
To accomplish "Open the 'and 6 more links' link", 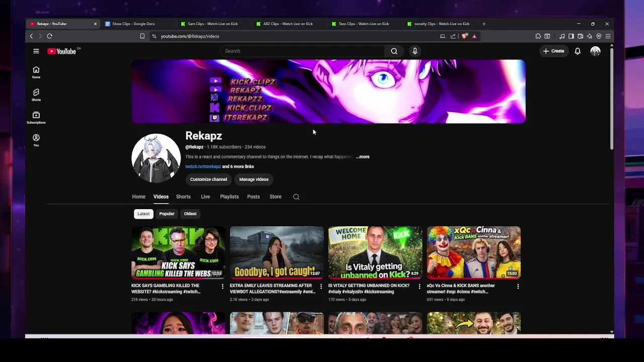I will tap(238, 166).
